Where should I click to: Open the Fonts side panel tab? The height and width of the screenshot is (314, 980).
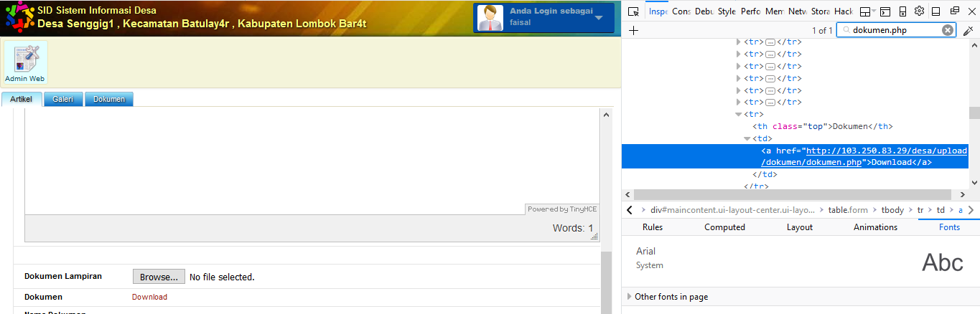click(949, 227)
